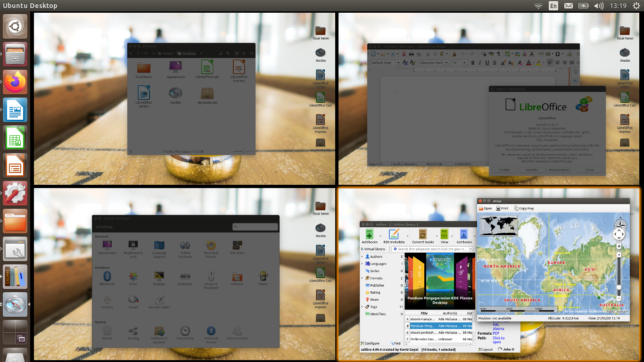Zoom in with the Atlas plus button

coord(619,255)
